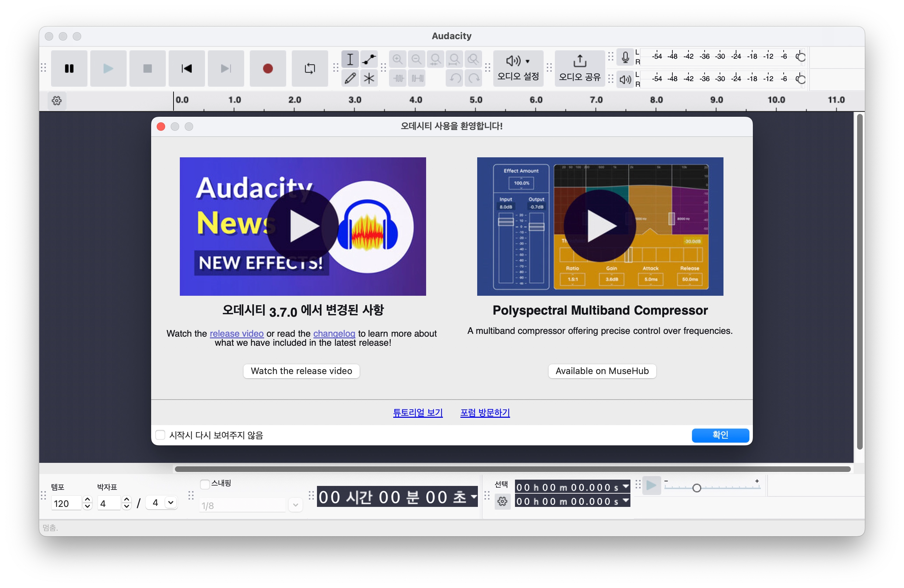
Task: Open selection settings gear icon
Action: point(502,501)
